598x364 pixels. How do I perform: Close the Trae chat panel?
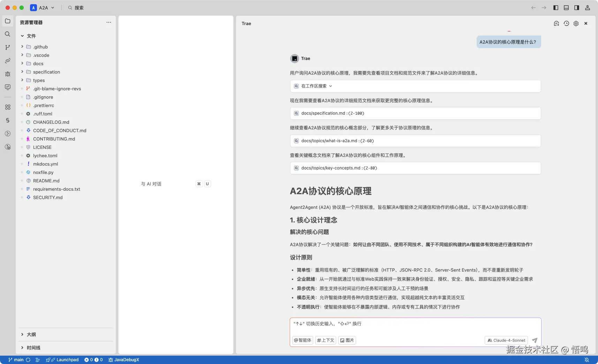(x=586, y=23)
